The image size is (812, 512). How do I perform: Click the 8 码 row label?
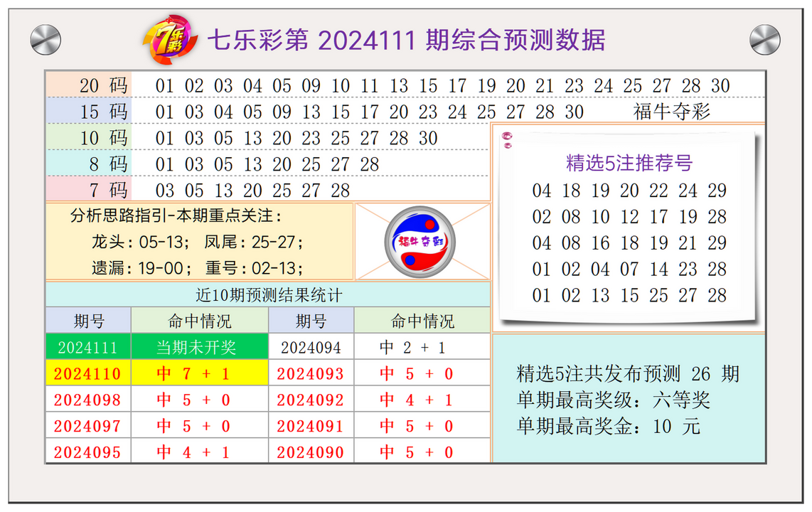point(89,164)
